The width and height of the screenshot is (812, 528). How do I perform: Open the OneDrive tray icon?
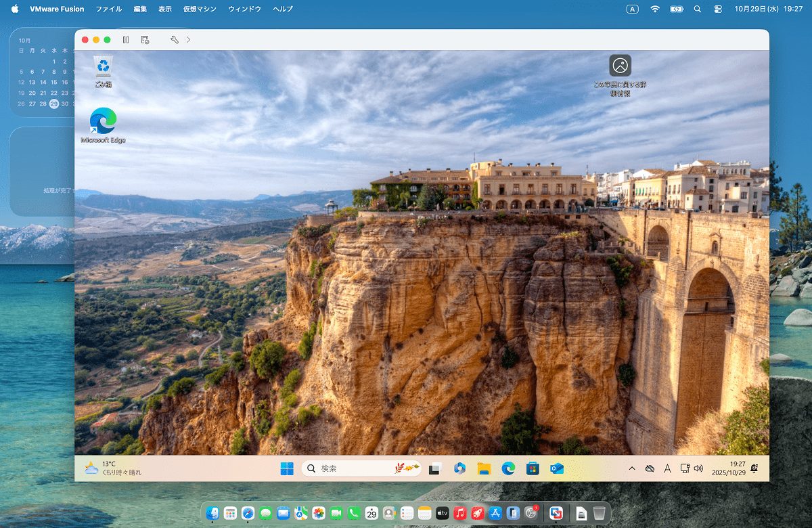[650, 468]
